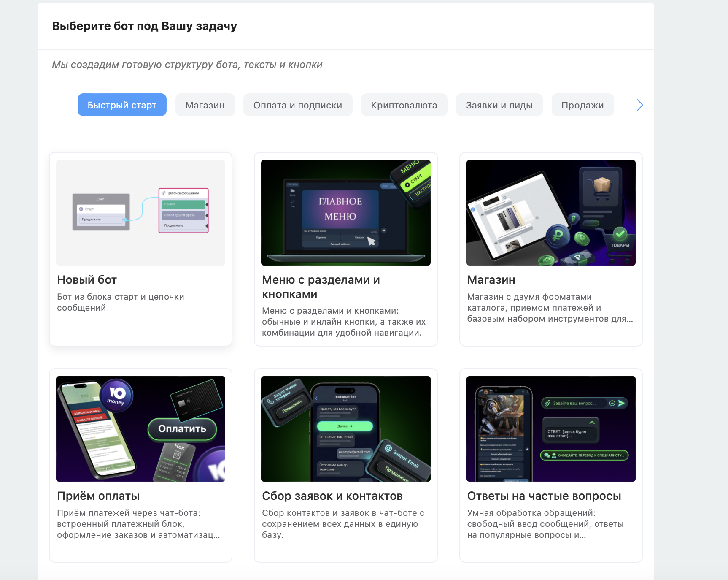Open the Оплата и подписки tab
The image size is (728, 580).
click(x=298, y=105)
